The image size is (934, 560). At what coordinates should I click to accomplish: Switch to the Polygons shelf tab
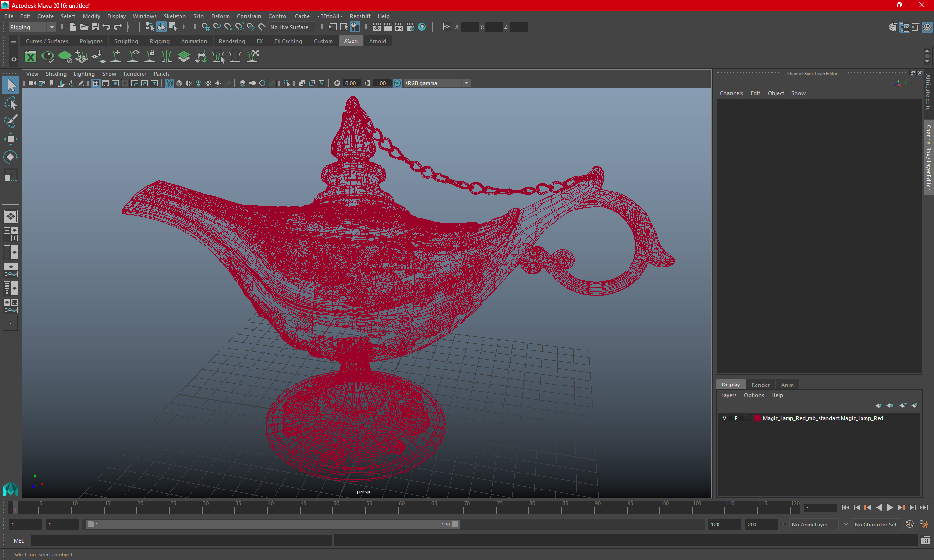pyautogui.click(x=91, y=41)
